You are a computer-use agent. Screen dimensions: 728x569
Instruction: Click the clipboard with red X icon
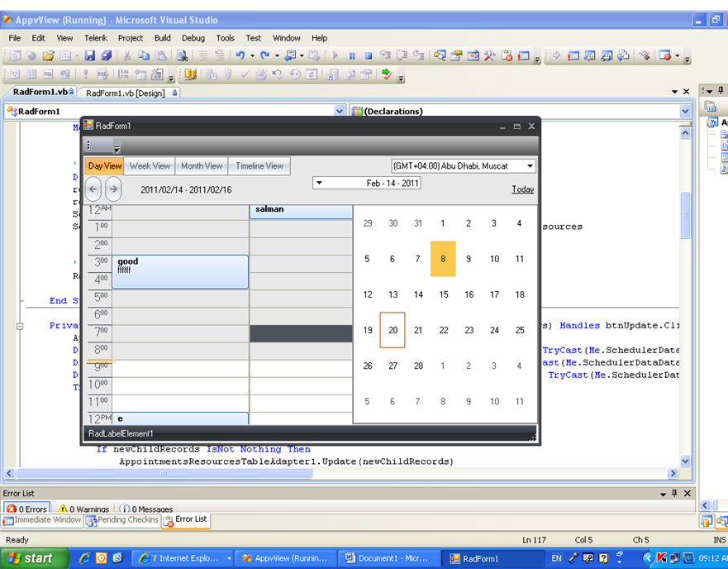pos(507,55)
